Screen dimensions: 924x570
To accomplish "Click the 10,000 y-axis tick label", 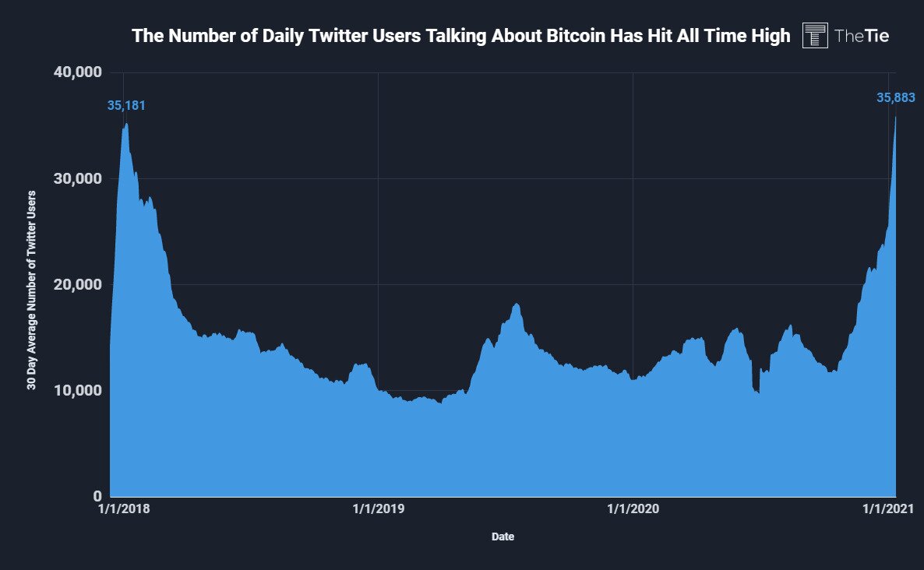I will (x=78, y=390).
